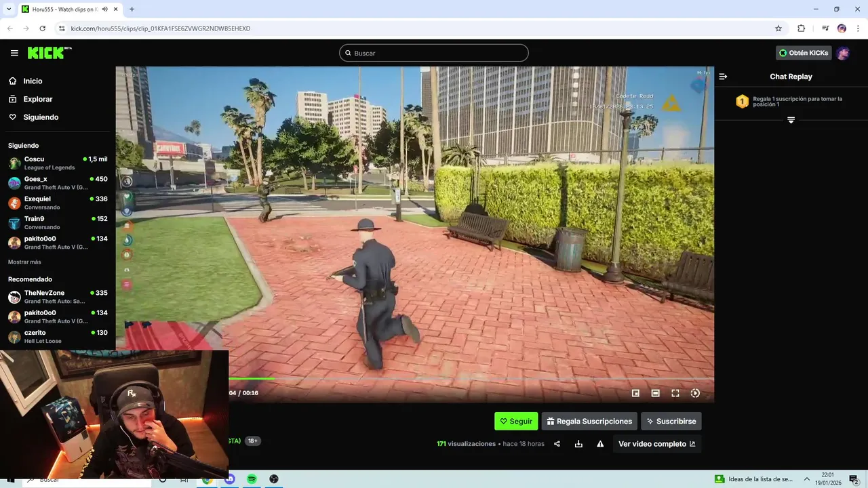Screen dimensions: 868x488
Task: Mute the tab via its audio icon
Action: coord(104,9)
